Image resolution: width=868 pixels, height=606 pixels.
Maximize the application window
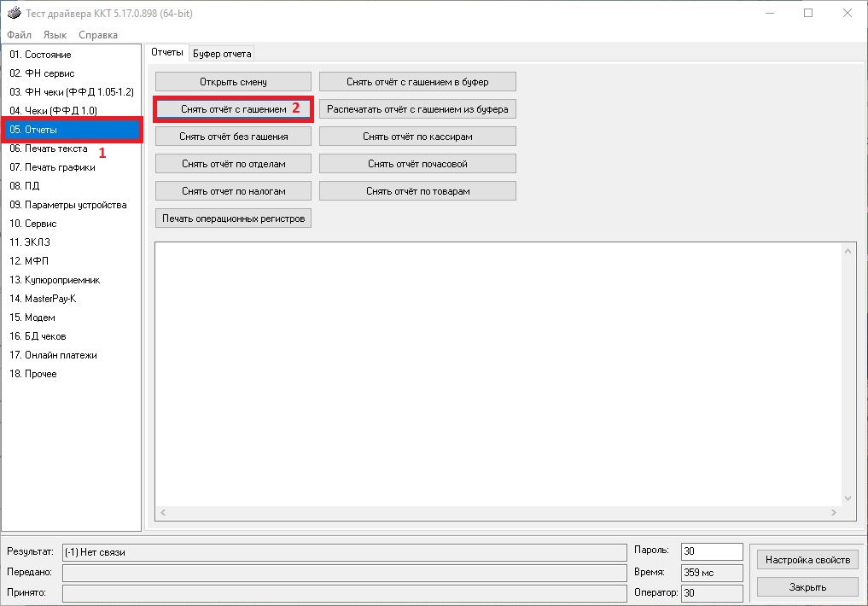tap(808, 13)
